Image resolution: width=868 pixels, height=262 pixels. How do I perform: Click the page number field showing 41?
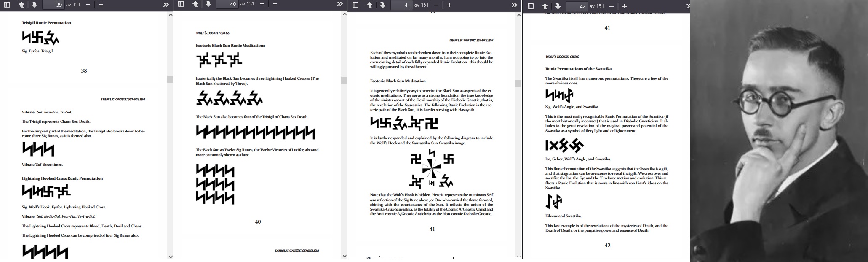401,5
